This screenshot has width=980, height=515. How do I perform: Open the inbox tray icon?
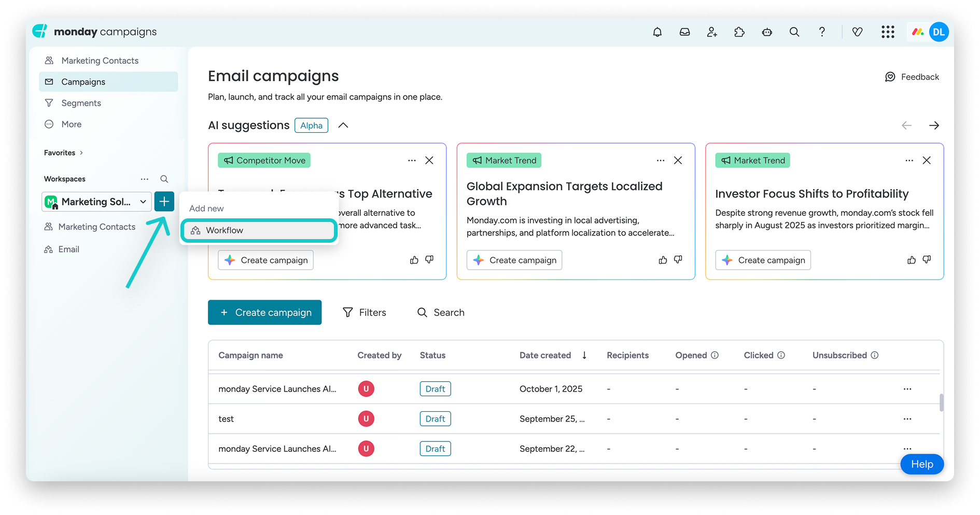pos(684,32)
